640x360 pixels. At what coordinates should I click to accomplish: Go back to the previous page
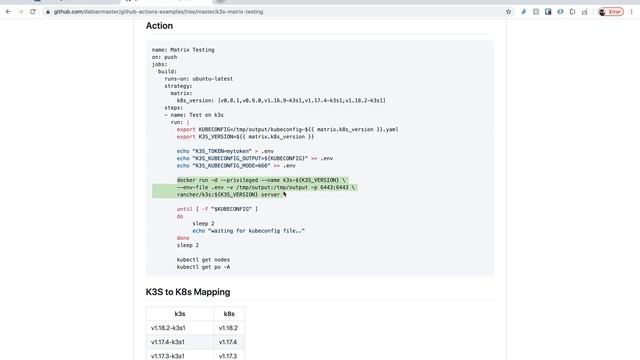tap(9, 12)
